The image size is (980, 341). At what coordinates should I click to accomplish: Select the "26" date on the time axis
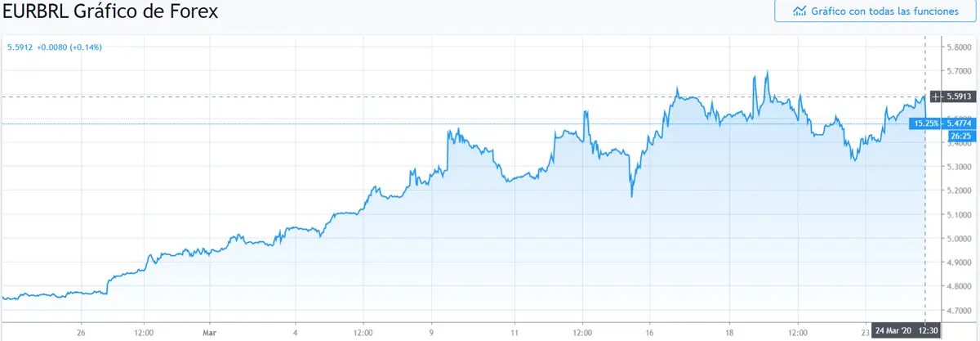point(81,333)
